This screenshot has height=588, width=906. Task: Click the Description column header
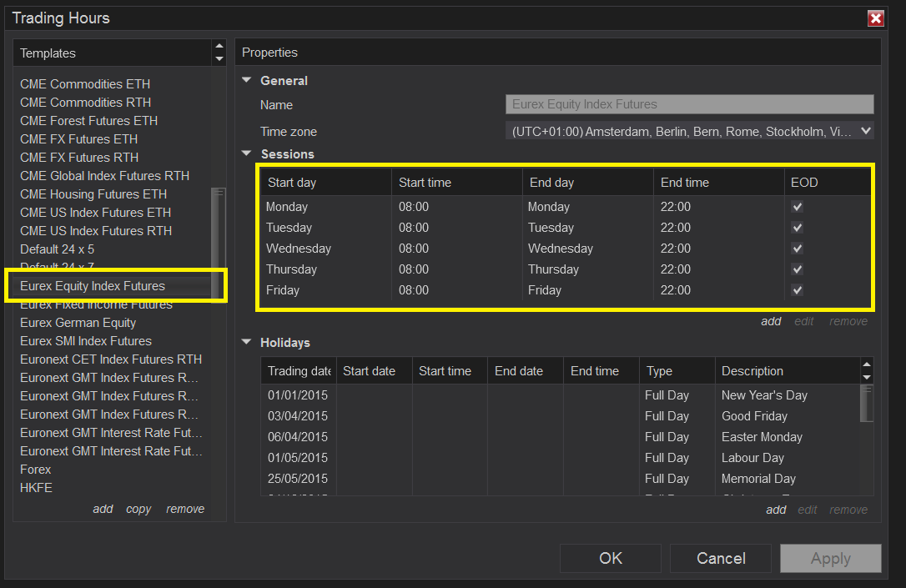787,371
